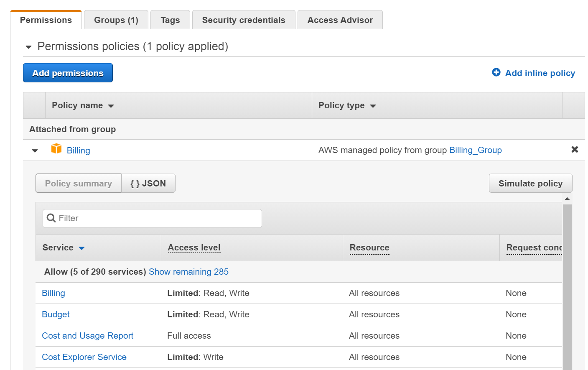Open the Security credentials tab
The width and height of the screenshot is (588, 370).
coord(243,20)
